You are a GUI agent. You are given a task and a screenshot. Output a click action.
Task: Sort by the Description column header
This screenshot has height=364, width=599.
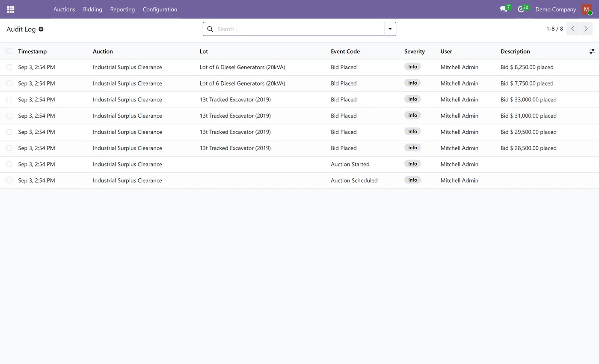(515, 51)
